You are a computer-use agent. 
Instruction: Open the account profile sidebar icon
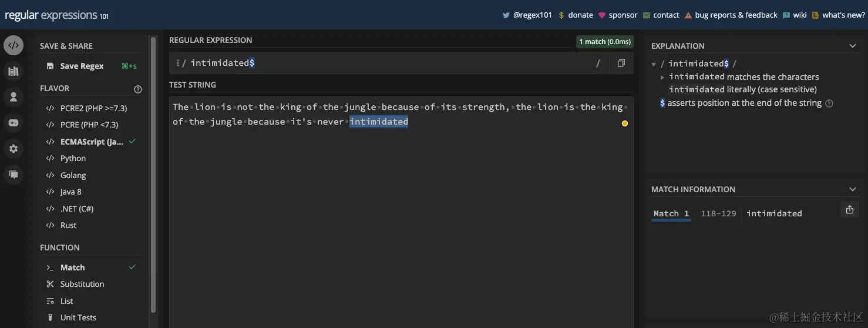point(14,97)
